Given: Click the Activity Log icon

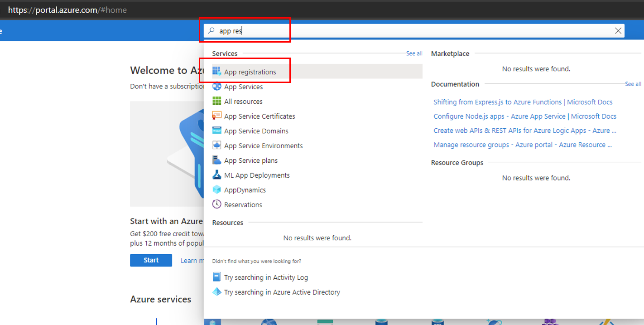Looking at the screenshot, I should tap(216, 277).
